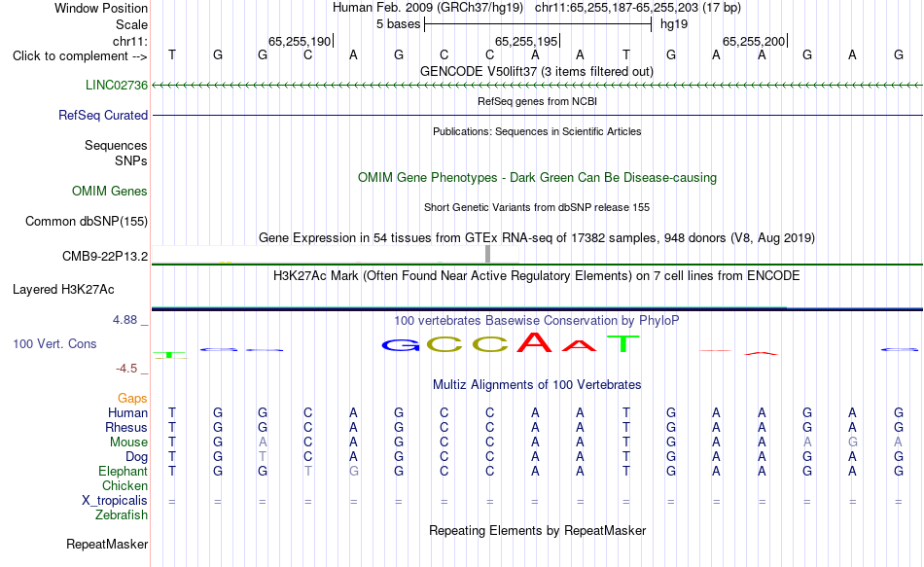Click the Elephant row's grayed T mismatch base
Screen dimensions: 924x567
point(307,471)
